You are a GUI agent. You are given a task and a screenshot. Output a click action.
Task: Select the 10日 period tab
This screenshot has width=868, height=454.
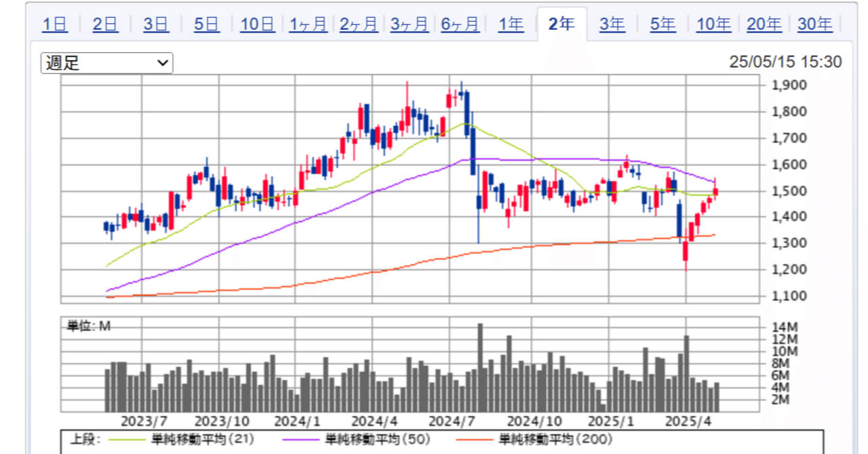tap(257, 25)
